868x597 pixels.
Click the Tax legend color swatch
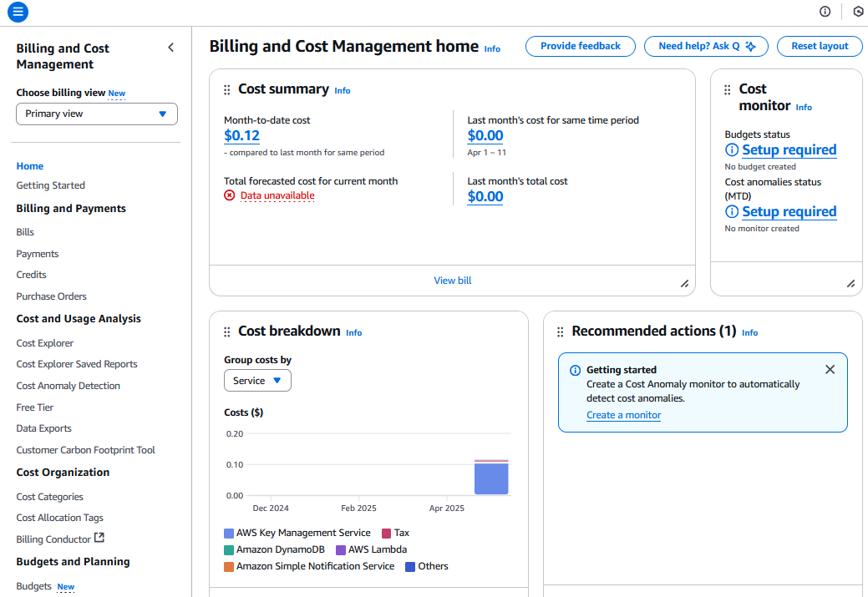(x=387, y=534)
